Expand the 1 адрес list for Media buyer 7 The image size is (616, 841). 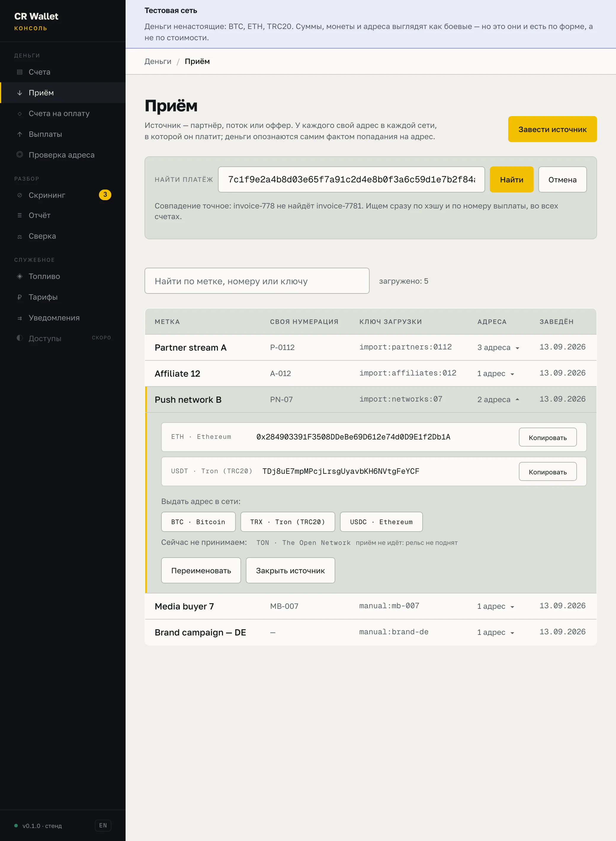coord(495,606)
